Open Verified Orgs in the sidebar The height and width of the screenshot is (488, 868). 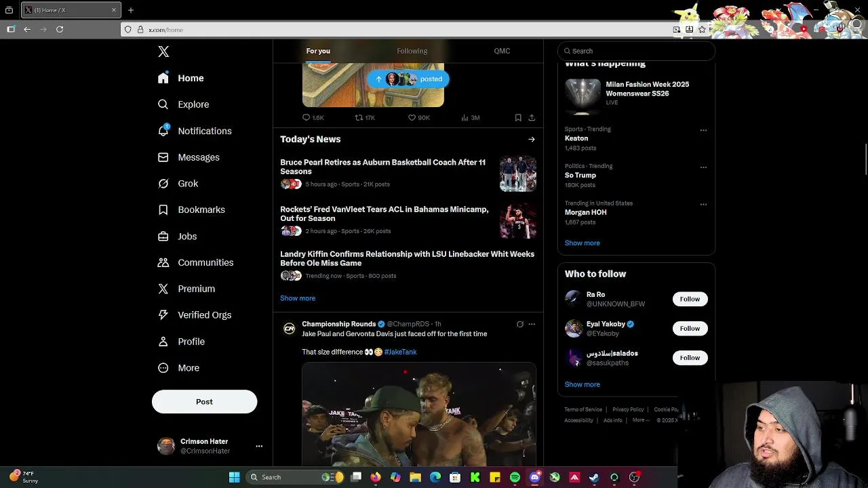click(x=194, y=315)
